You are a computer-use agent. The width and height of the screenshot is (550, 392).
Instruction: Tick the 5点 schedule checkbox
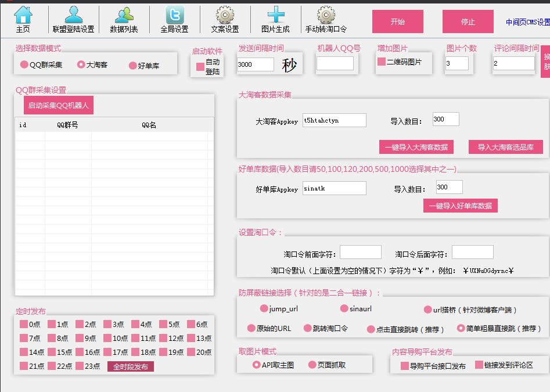tap(163, 324)
